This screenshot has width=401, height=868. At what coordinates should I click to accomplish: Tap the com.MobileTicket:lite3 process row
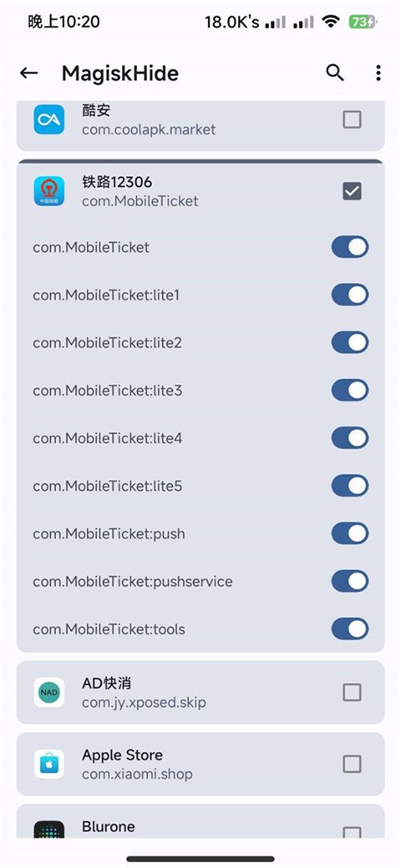(200, 391)
